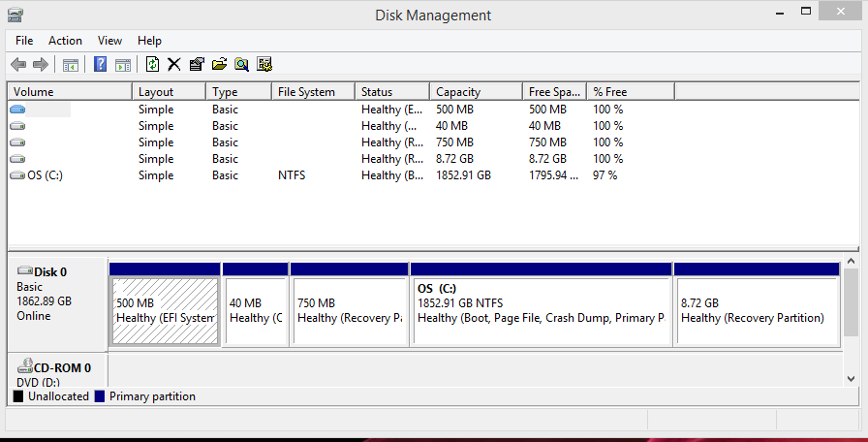The image size is (868, 442).
Task: Open Properties from the toolbar icon
Action: click(x=197, y=64)
